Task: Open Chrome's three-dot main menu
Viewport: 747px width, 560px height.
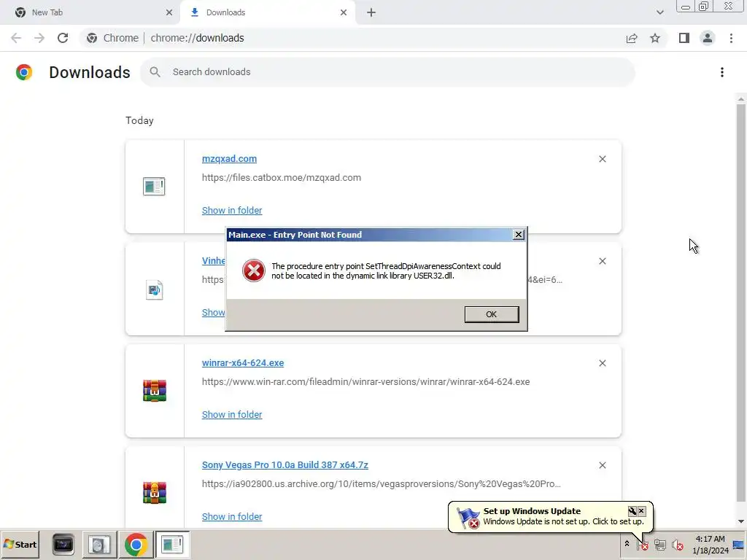Action: coord(731,38)
